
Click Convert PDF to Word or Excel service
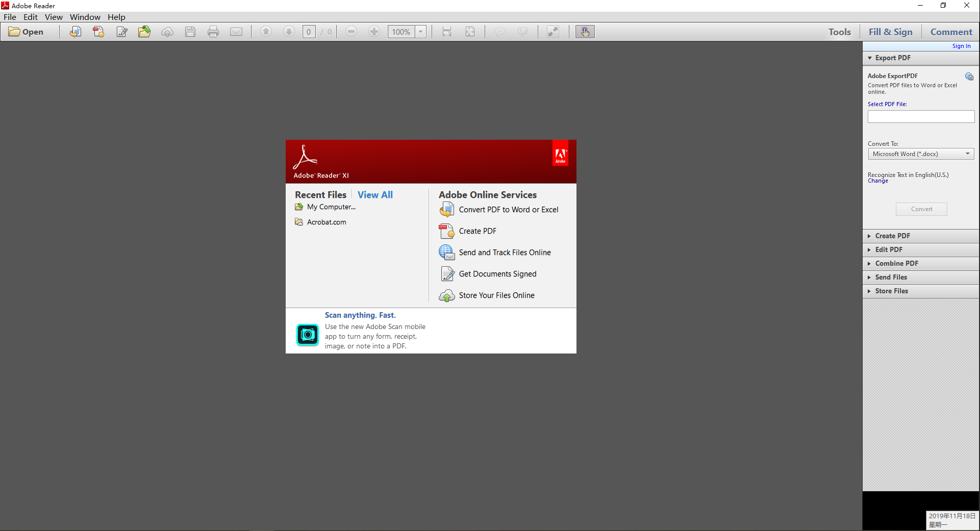tap(499, 210)
